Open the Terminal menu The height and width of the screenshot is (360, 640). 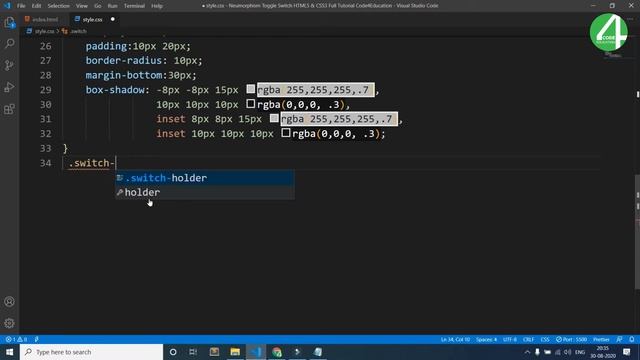pyautogui.click(x=134, y=6)
